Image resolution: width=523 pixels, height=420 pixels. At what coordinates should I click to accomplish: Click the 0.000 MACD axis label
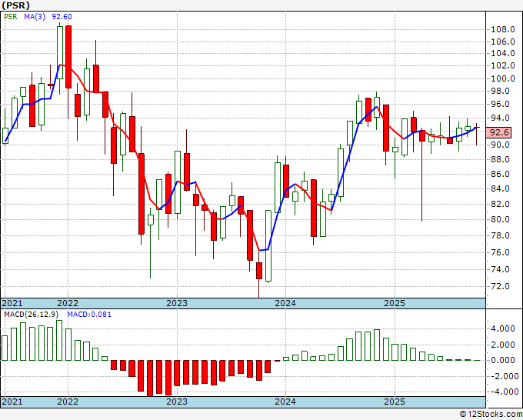[503, 360]
